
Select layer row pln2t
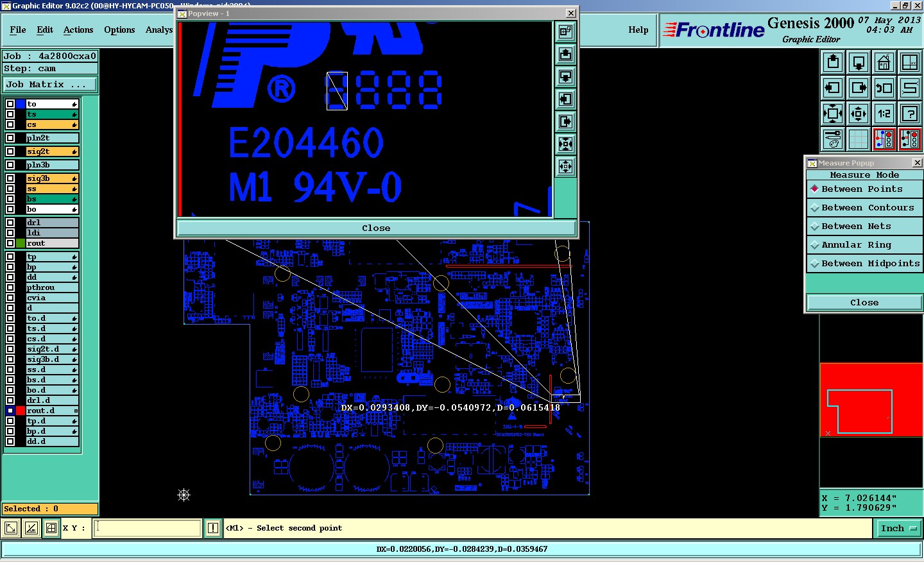click(x=52, y=138)
